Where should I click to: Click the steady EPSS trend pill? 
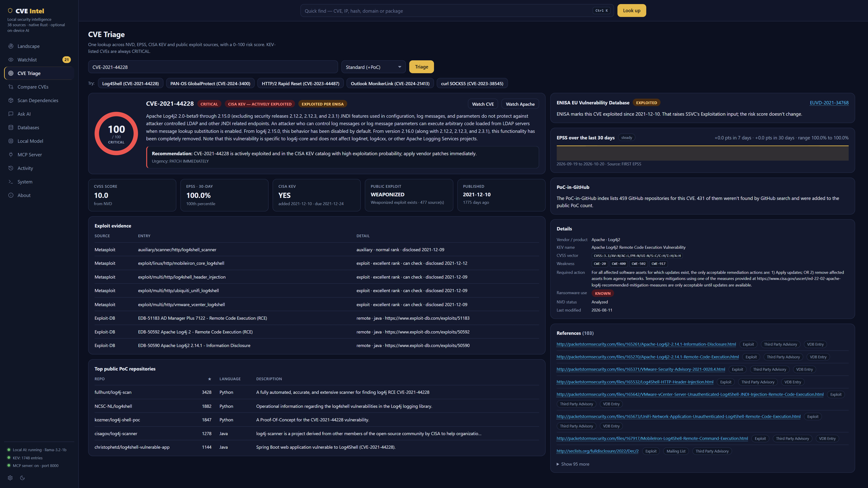pos(626,137)
